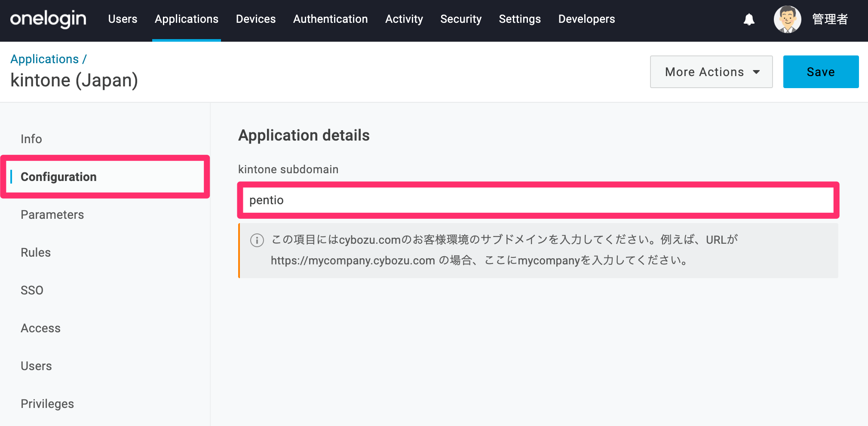Open the Activity menu
The height and width of the screenshot is (426, 868).
404,19
